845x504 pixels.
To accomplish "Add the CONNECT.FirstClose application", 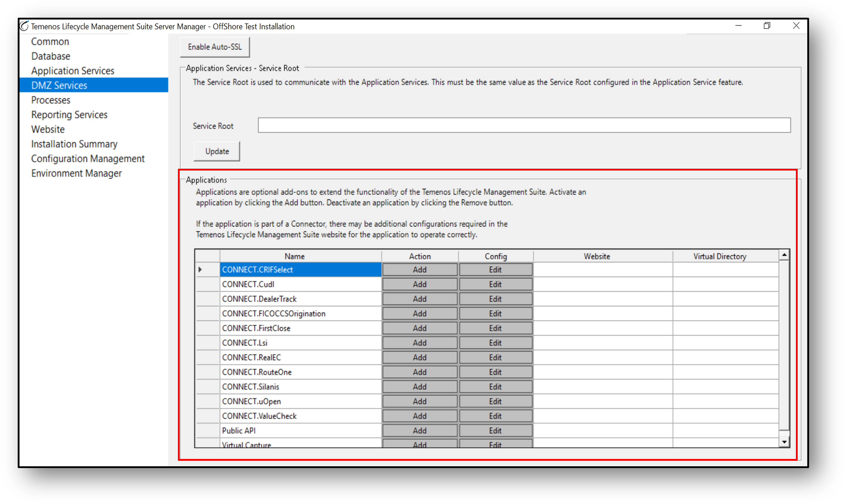I will point(420,328).
